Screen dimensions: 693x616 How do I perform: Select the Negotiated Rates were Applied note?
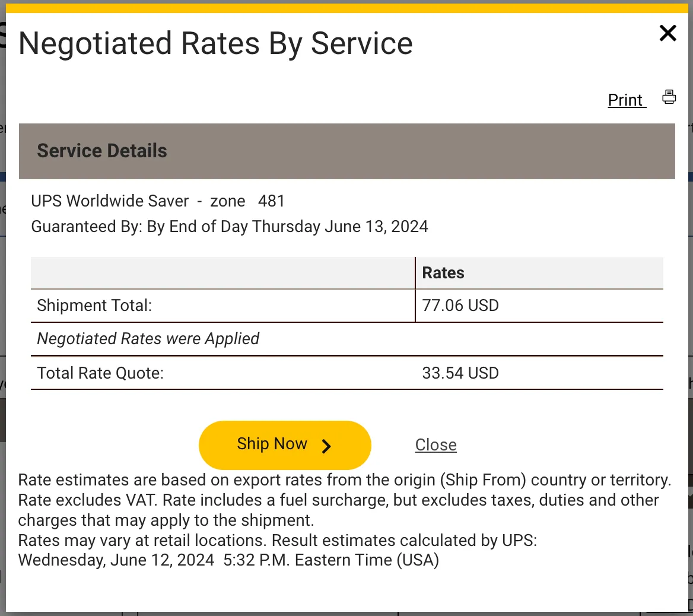pyautogui.click(x=148, y=338)
